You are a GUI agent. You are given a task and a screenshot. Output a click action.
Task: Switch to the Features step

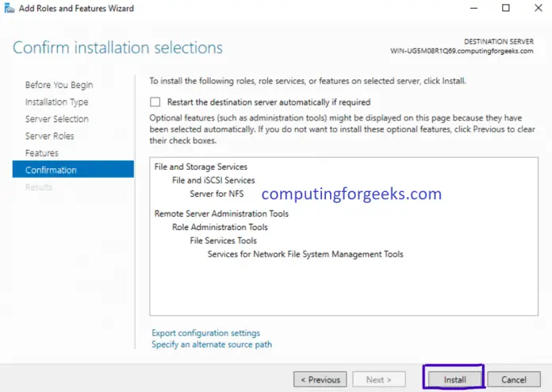[x=42, y=153]
